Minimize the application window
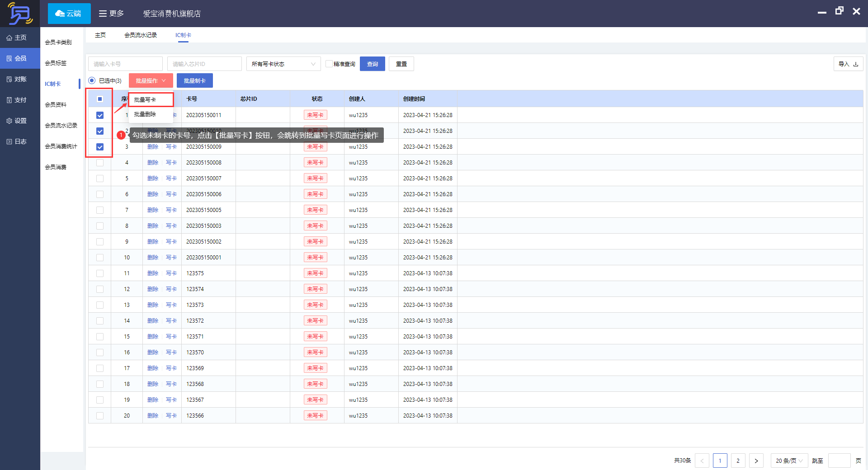The width and height of the screenshot is (868, 470). click(x=822, y=12)
